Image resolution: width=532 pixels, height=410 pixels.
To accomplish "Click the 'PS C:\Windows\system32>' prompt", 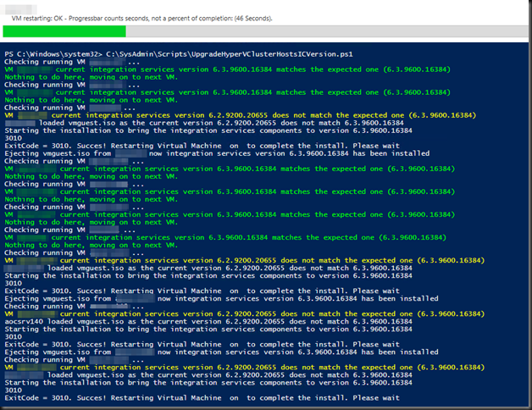I will click(53, 54).
